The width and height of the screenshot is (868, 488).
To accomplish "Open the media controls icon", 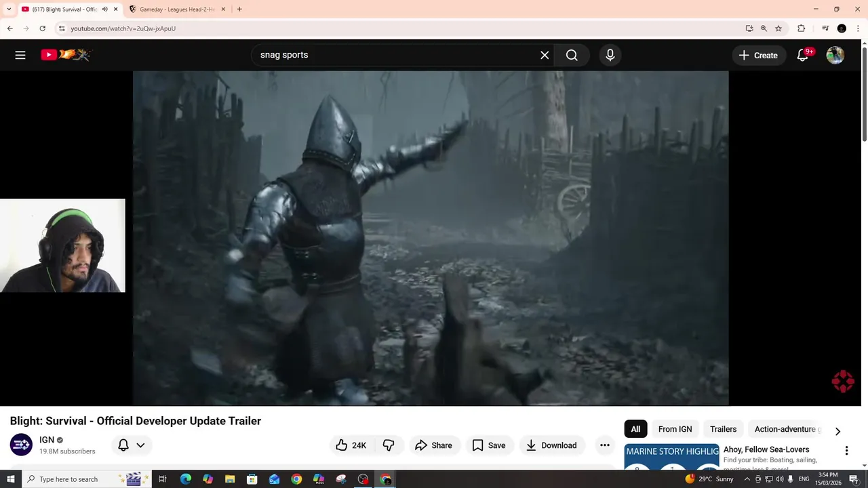I will pos(825,28).
